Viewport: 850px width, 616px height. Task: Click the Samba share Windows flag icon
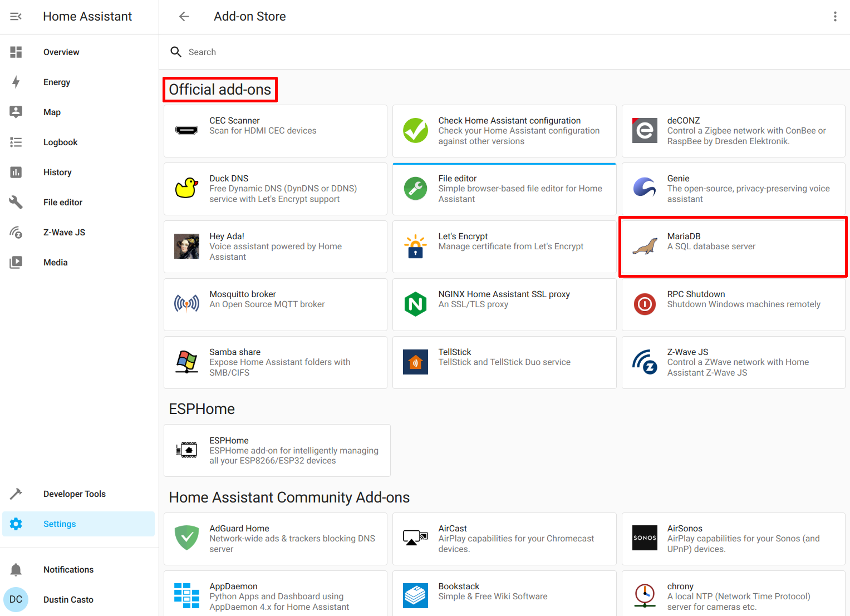point(187,362)
